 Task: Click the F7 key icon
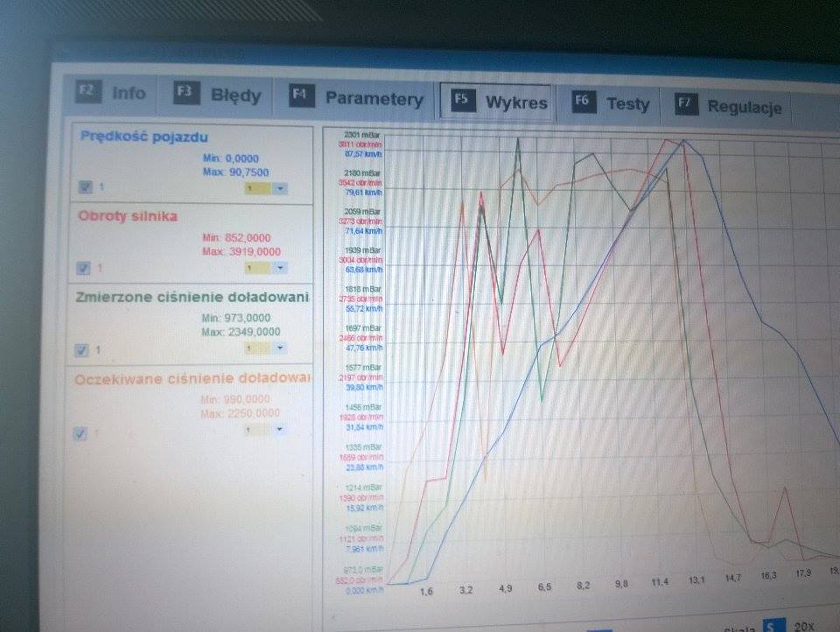click(686, 104)
